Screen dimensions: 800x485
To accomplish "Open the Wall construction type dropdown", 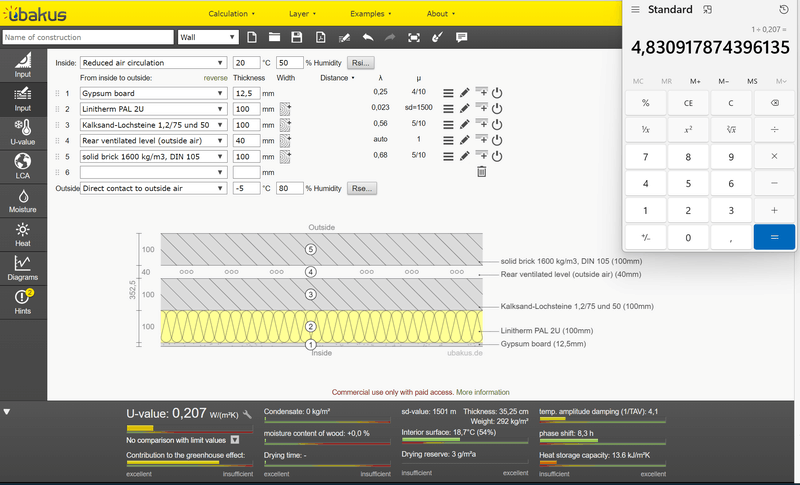I will (x=208, y=37).
